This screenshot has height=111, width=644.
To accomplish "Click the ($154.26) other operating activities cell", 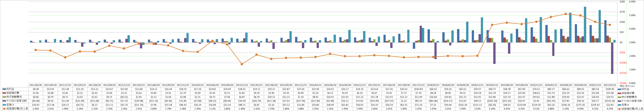I will 610,101.
